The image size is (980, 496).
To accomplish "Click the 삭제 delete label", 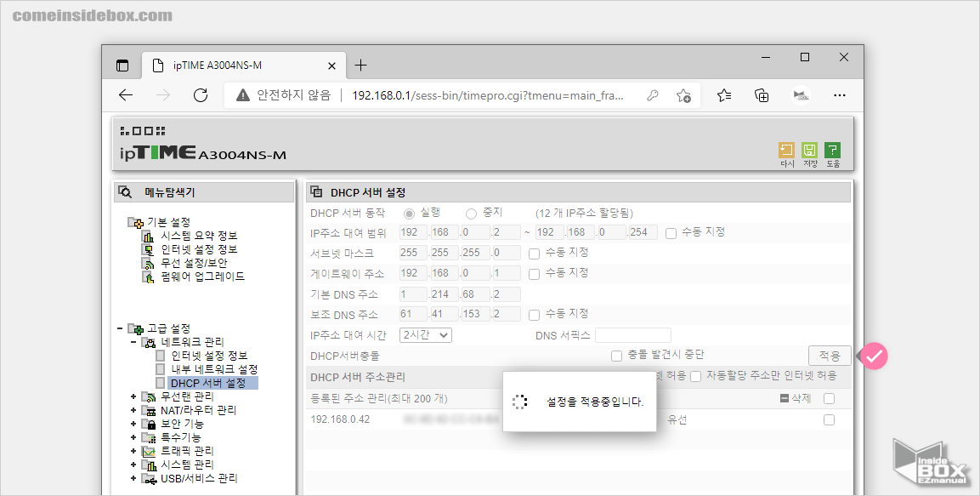I will (x=801, y=398).
